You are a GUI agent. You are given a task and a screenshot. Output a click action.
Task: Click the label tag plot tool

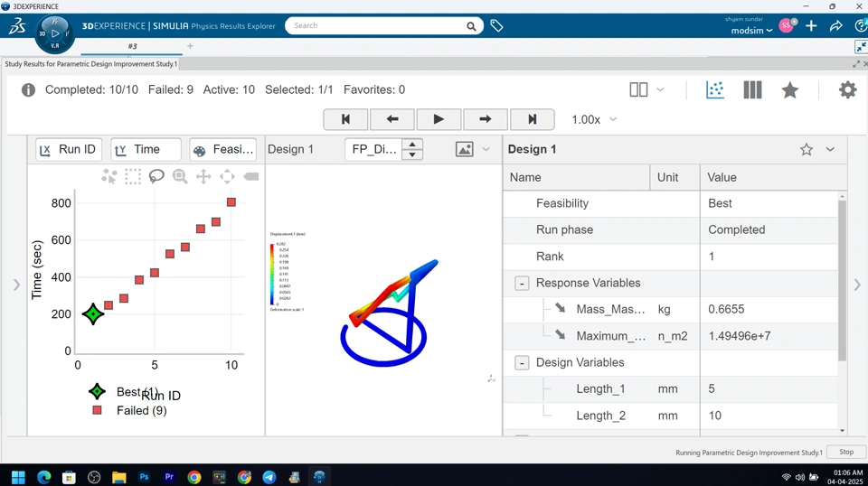250,176
